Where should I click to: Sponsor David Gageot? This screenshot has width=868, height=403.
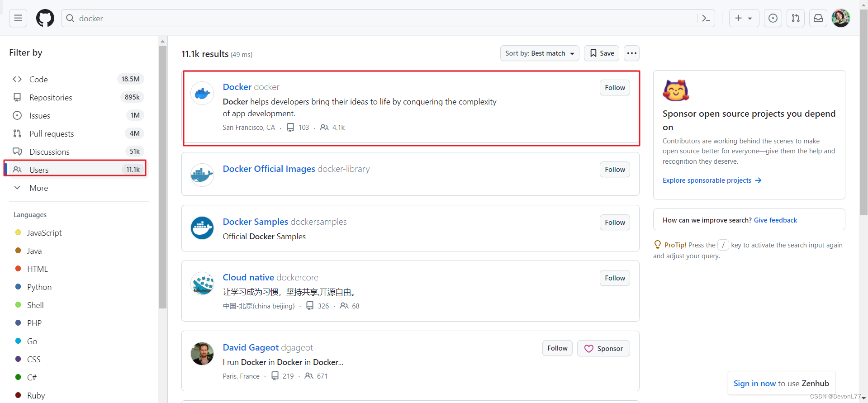[603, 348]
